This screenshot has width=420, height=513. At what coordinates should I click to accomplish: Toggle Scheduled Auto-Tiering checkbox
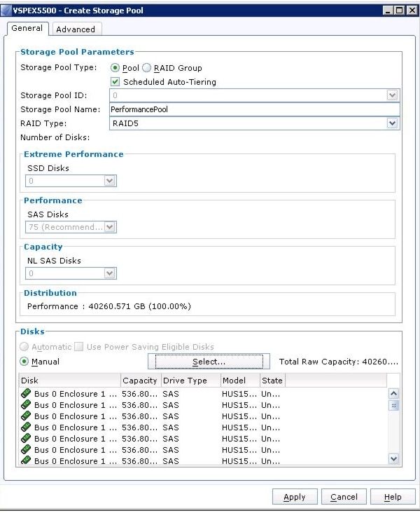pyautogui.click(x=116, y=82)
